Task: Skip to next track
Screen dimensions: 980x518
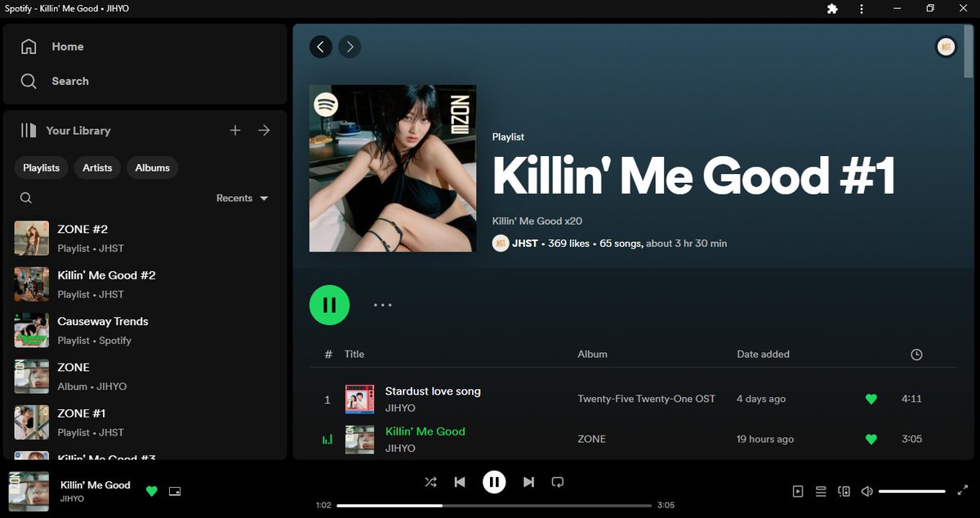Action: click(x=528, y=482)
